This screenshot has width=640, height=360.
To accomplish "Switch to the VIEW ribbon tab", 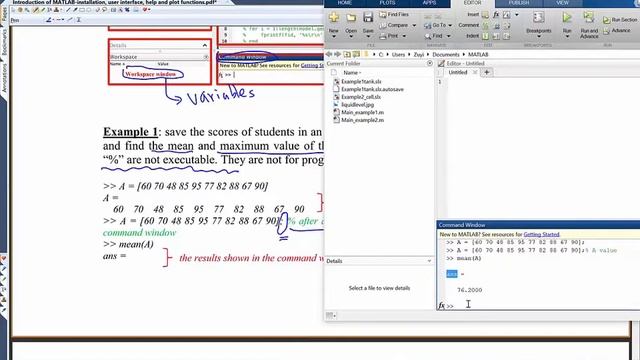I will coord(562,3).
